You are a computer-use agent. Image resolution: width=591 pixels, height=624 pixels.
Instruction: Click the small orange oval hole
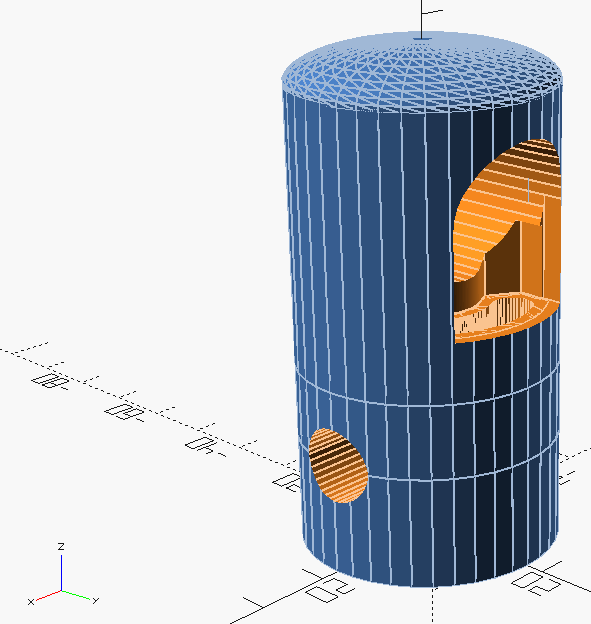point(338,465)
